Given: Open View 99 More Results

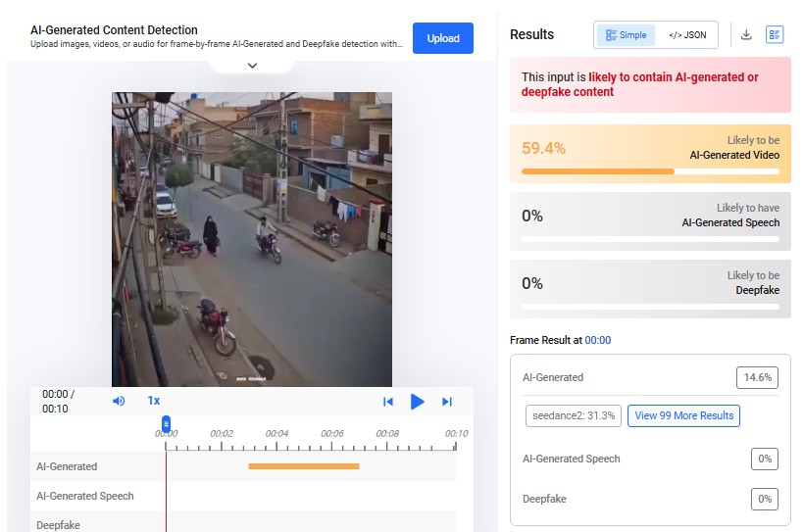Looking at the screenshot, I should (x=683, y=415).
